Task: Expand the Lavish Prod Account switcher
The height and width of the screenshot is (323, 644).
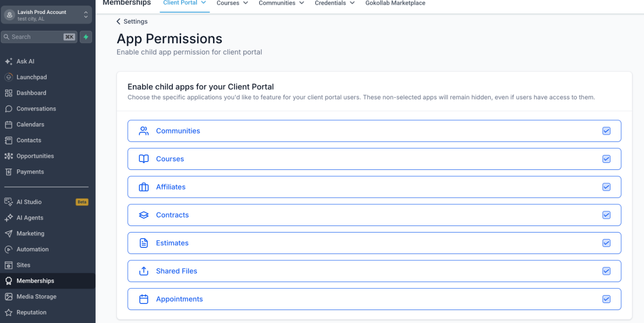Action: (x=46, y=15)
